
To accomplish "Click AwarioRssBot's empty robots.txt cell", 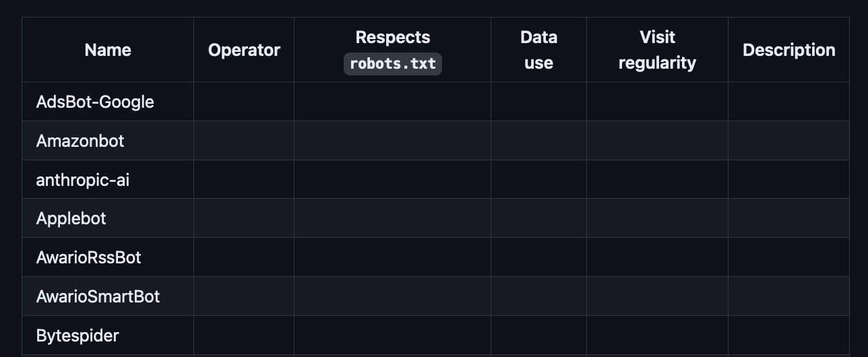I will [392, 257].
